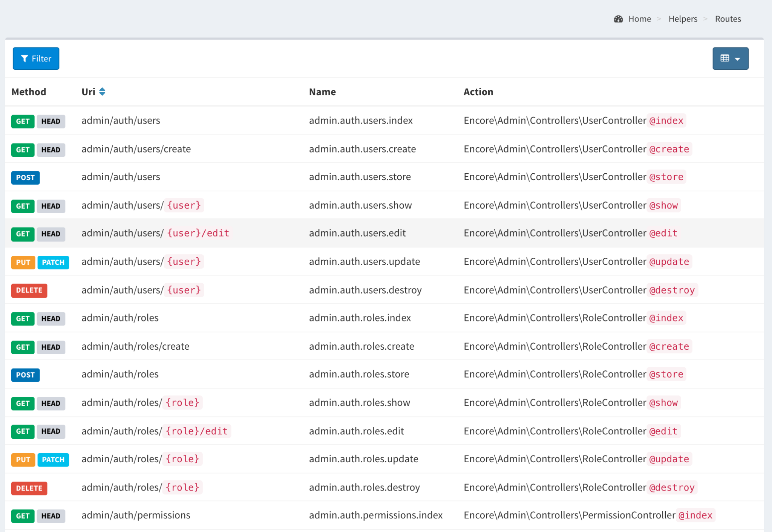Click the dashboard gauge icon in the breadcrumb

pyautogui.click(x=618, y=18)
